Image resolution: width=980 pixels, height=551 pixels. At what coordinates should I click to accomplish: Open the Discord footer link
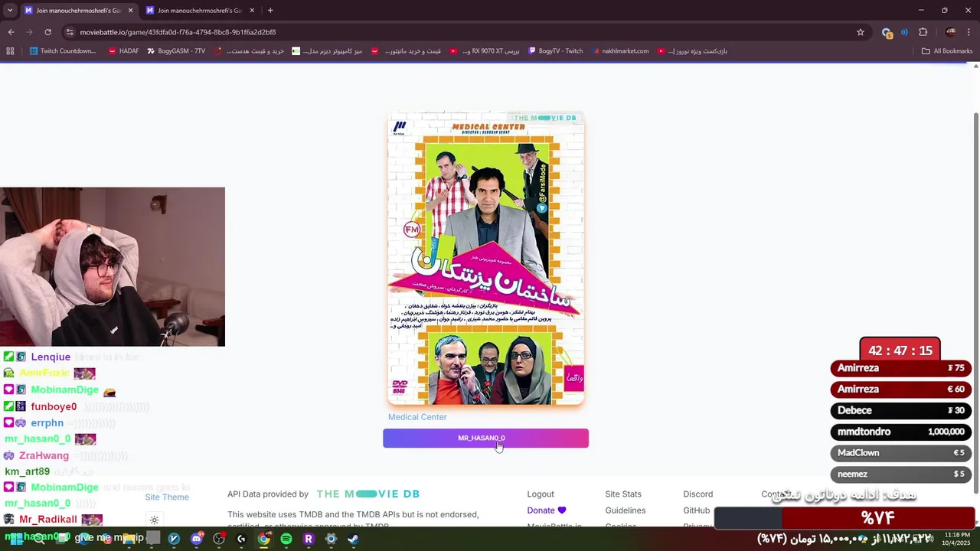point(697,494)
